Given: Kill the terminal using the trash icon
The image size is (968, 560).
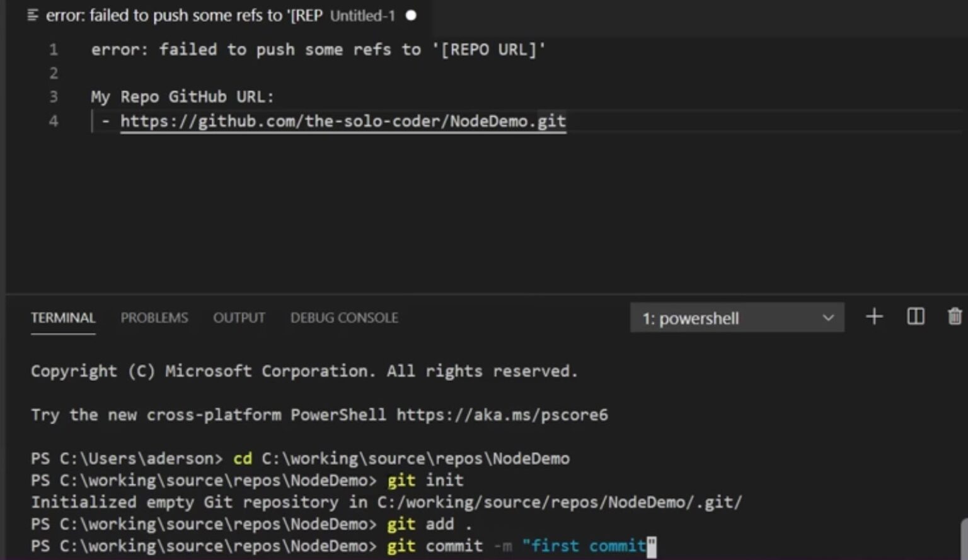Looking at the screenshot, I should click(954, 317).
